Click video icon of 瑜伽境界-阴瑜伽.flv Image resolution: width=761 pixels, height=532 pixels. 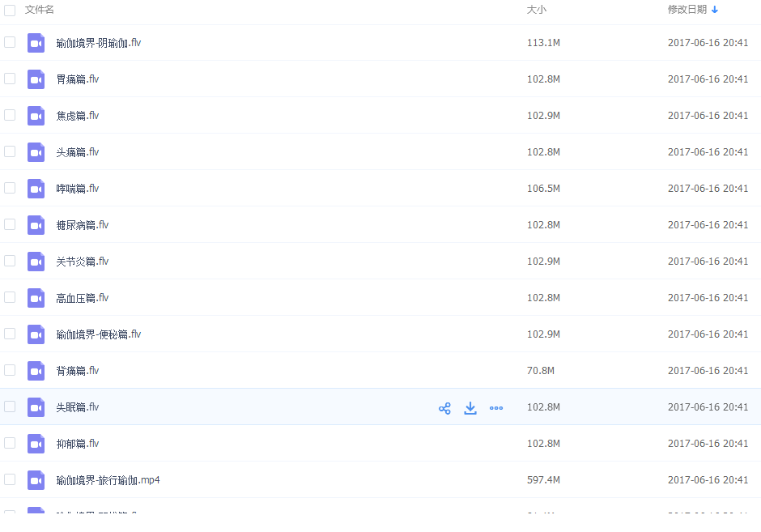[36, 43]
